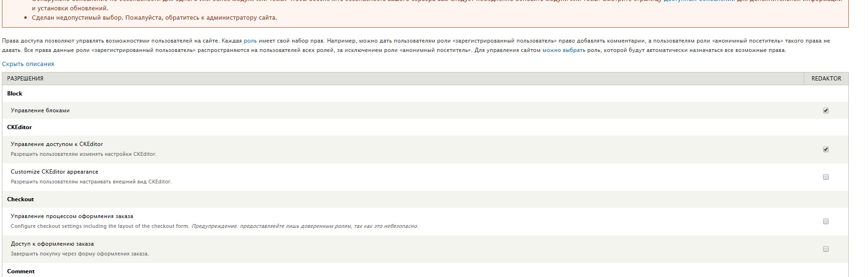Click the РАЗРЕШЕНИЯ column header
The image size is (868, 277).
tap(25, 79)
